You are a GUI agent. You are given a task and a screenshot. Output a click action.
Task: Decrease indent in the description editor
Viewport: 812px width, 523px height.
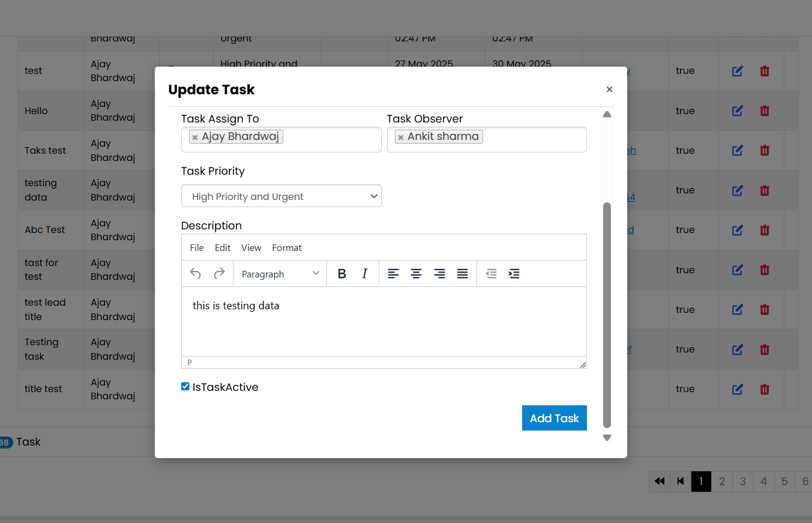coord(491,273)
